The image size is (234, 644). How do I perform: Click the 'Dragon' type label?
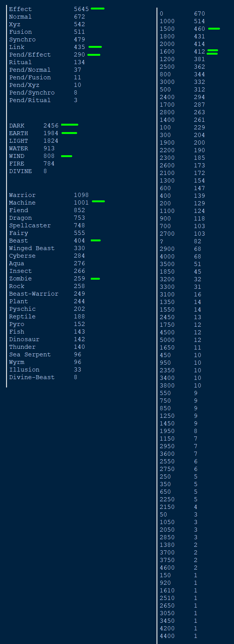coord(21,218)
